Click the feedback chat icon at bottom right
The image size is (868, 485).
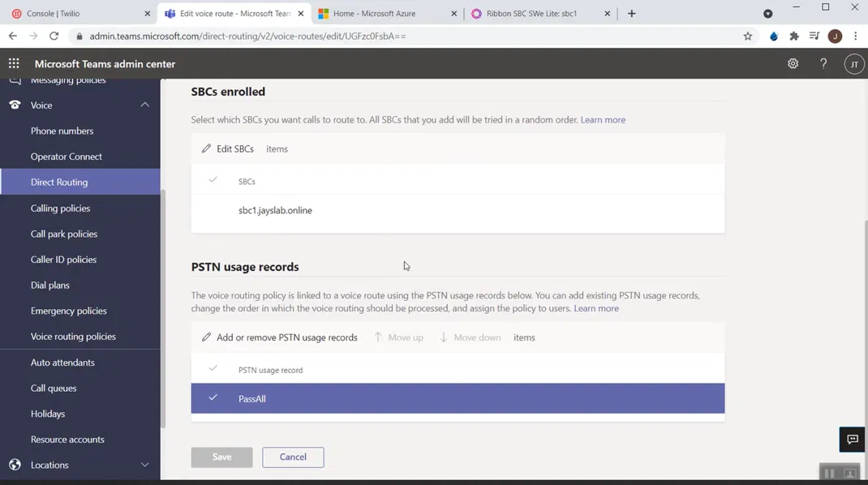852,440
